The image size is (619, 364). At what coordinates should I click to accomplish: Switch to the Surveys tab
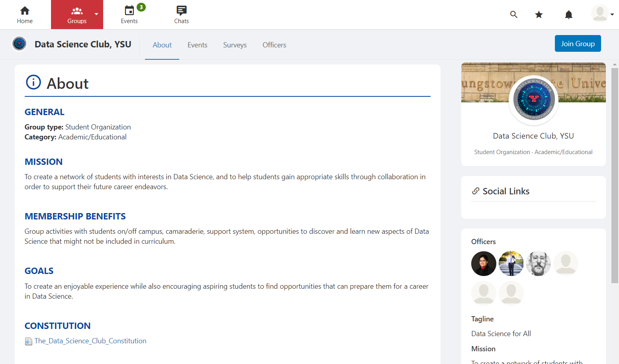click(235, 45)
